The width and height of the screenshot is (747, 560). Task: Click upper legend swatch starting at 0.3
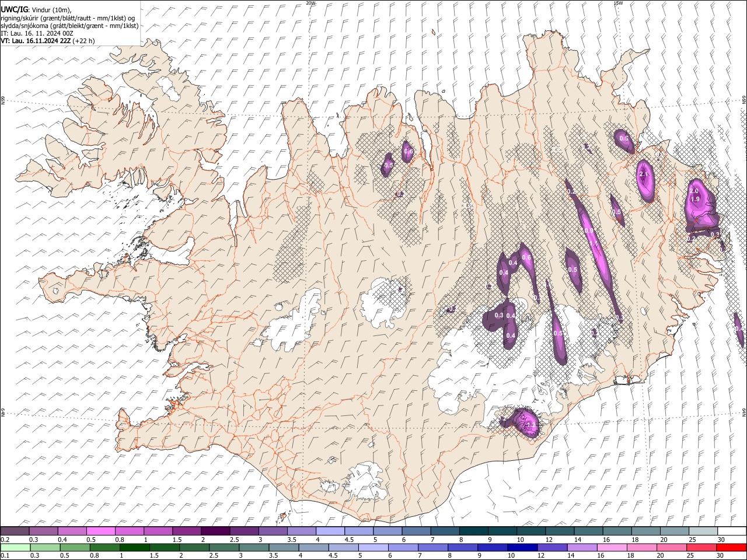44,531
